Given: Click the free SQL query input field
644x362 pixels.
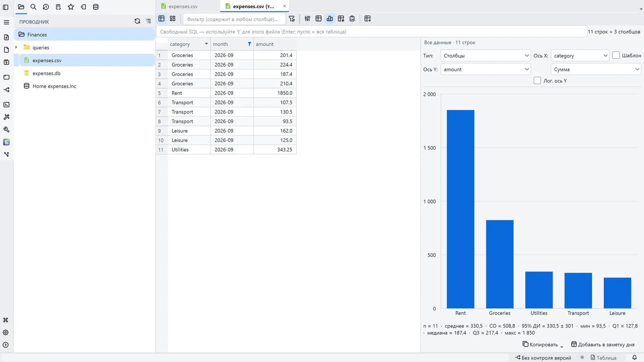Looking at the screenshot, I should pyautogui.click(x=372, y=32).
